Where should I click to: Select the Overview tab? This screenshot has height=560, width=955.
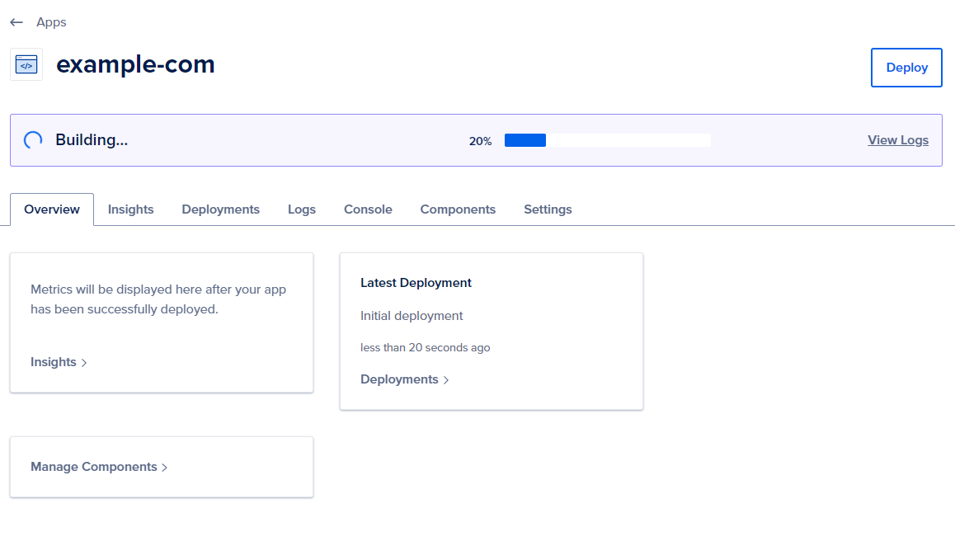[x=52, y=209]
